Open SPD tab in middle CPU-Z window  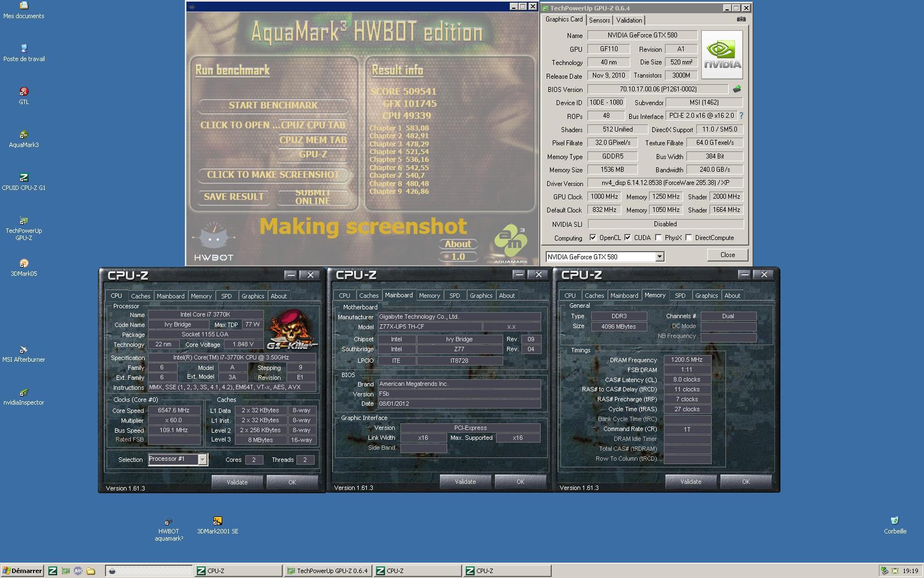coord(454,296)
